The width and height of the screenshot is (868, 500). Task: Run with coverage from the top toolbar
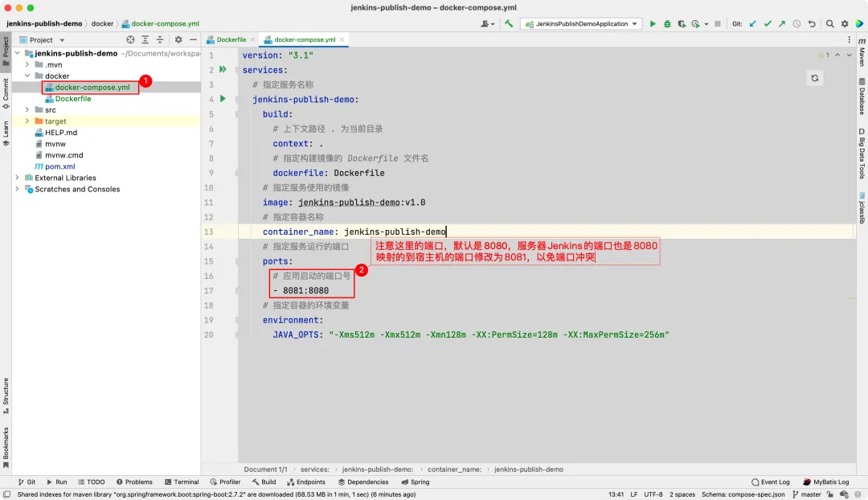click(682, 24)
